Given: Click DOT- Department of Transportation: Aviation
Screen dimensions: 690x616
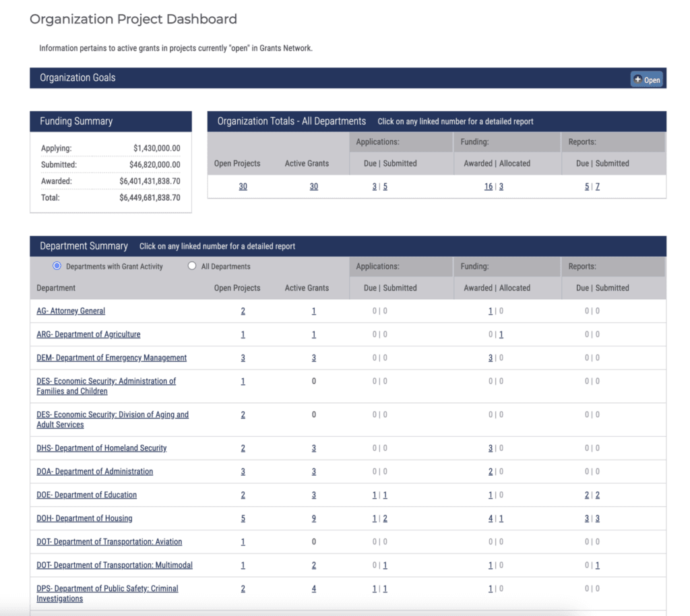Looking at the screenshot, I should (109, 542).
